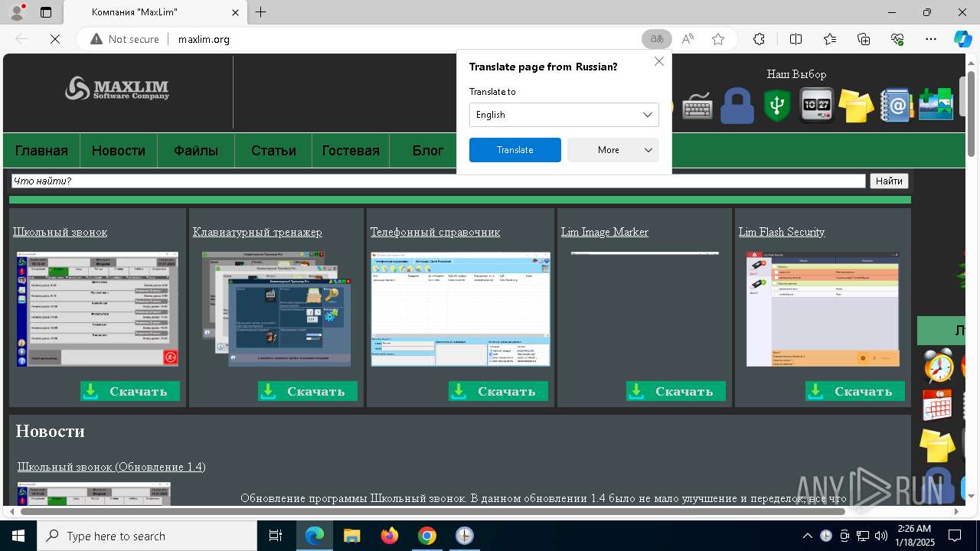Click the Что найти? search field
Viewport: 980px width, 551px height.
[438, 181]
